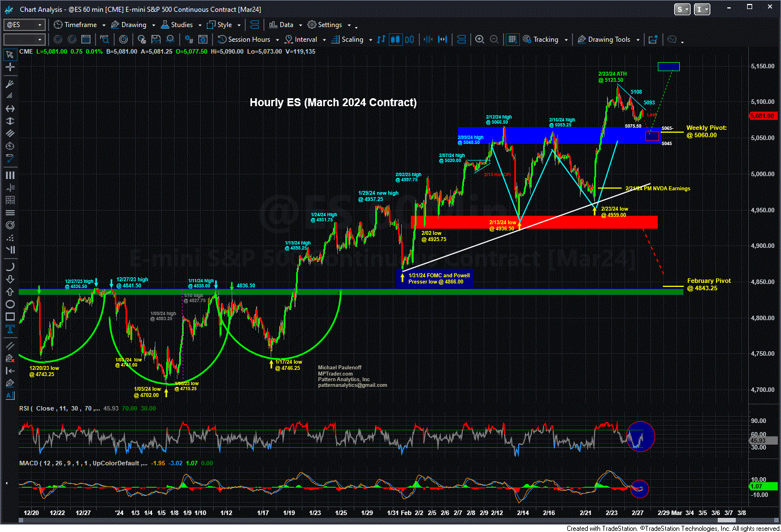781x532 pixels.
Task: Click the gear with hash settings icon
Action: point(190,40)
